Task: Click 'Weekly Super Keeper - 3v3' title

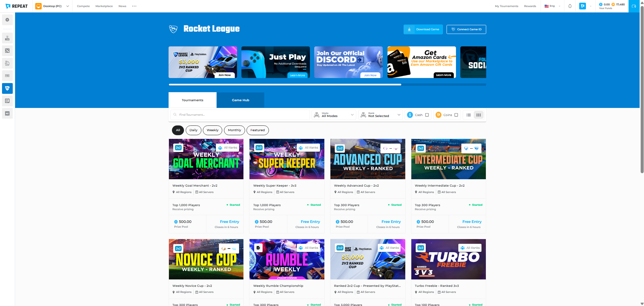Action: 275,186
